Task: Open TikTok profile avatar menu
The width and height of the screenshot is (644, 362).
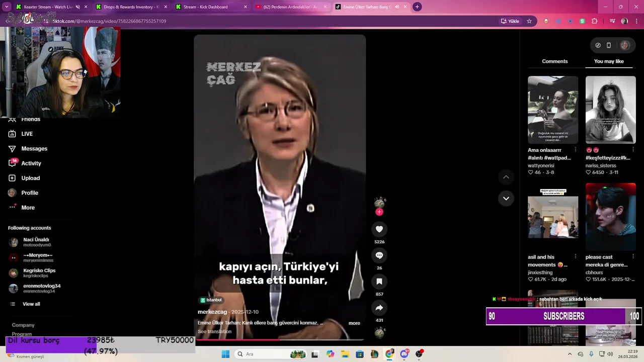Action: pos(625,45)
